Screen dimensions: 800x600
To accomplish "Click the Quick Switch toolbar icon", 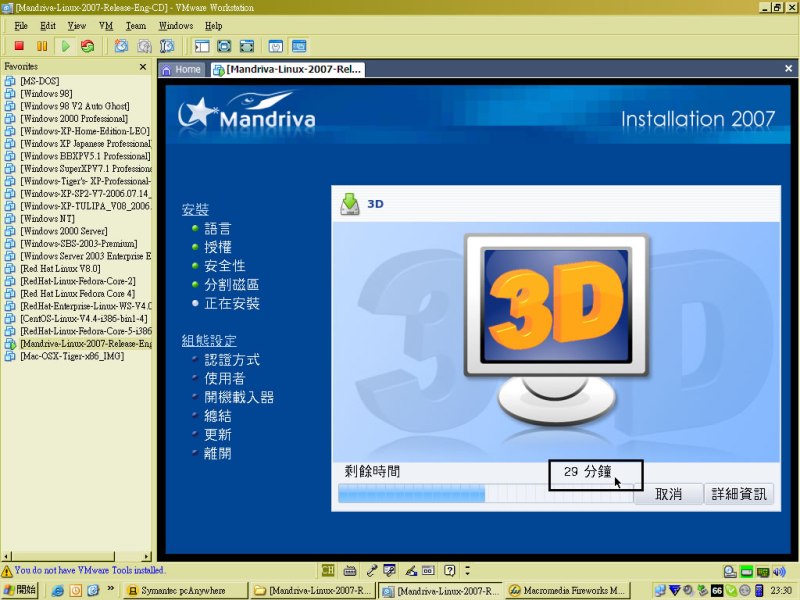I will 246,46.
